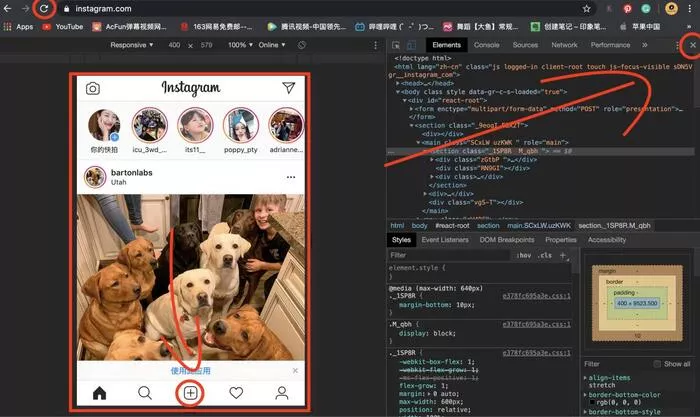Viewport: 700px width, 417px height.
Task: Collapse the main role element node
Action: [x=418, y=143]
